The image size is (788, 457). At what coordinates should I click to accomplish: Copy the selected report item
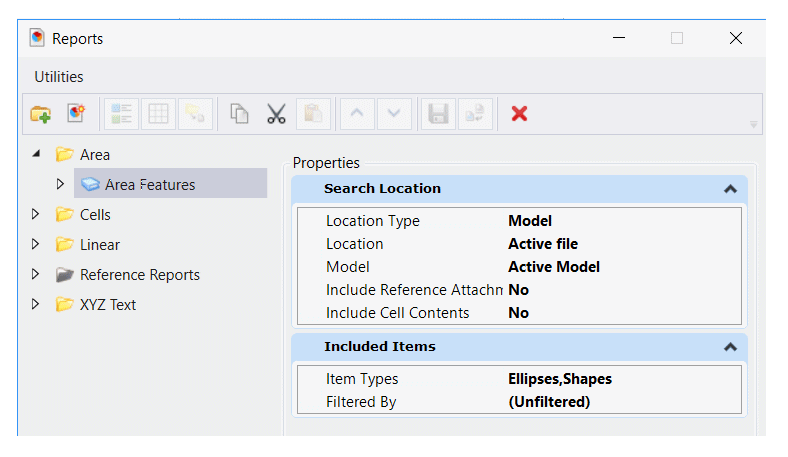pos(239,114)
